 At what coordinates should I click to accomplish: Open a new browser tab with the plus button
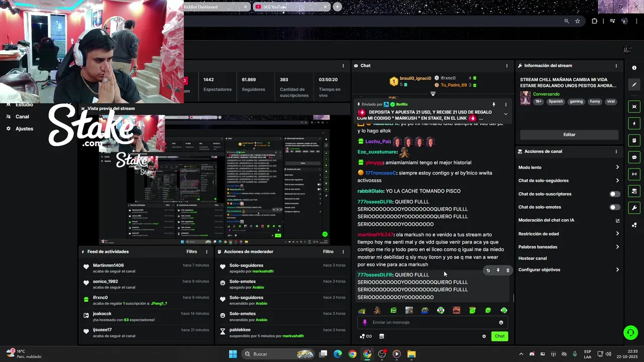click(337, 7)
